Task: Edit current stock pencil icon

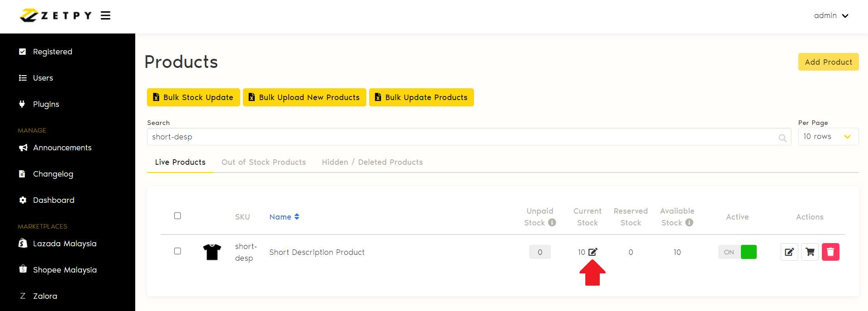Action: [593, 252]
